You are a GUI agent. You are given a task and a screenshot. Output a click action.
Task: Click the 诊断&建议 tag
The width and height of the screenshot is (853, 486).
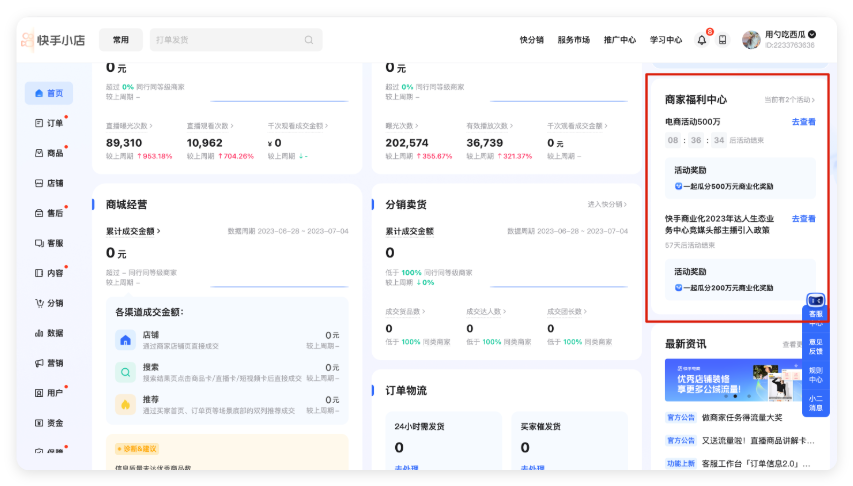pyautogui.click(x=137, y=449)
